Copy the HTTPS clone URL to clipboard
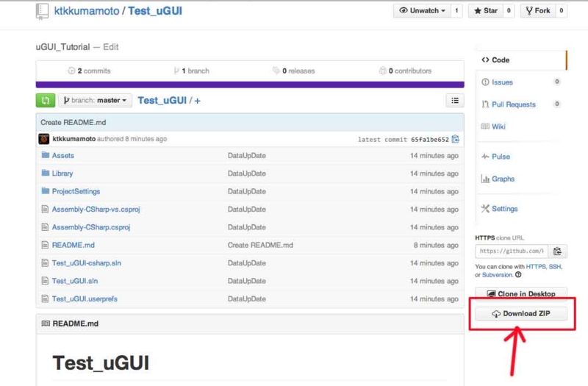Screen dimensions: 588x386 point(557,251)
